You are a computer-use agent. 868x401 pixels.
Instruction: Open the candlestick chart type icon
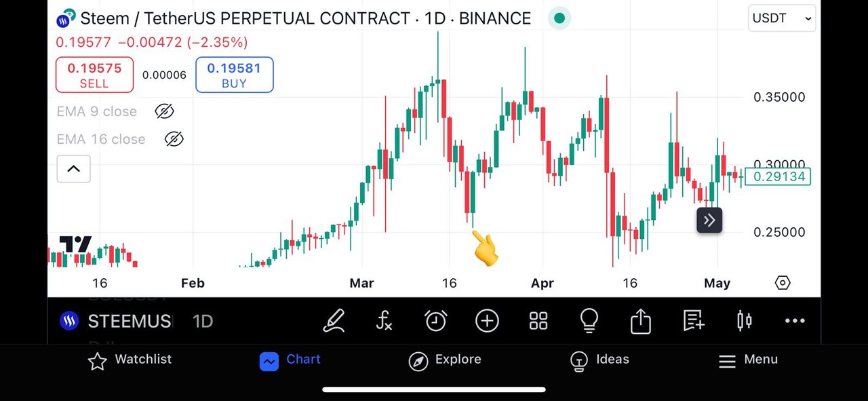coord(744,321)
